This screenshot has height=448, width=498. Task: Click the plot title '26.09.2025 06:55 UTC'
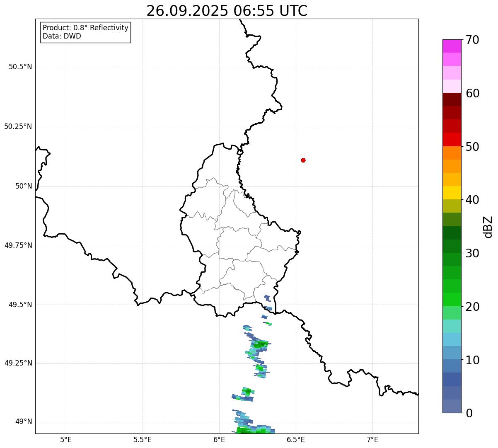pos(227,11)
